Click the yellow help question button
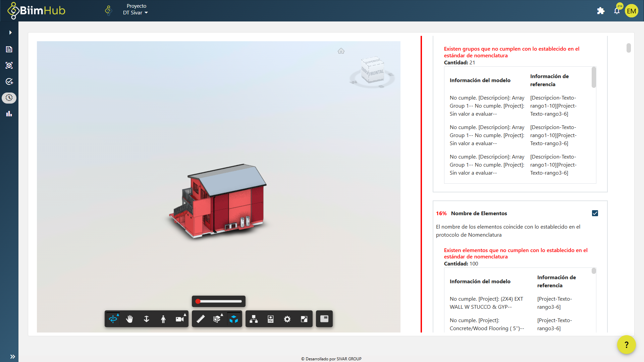644x362 pixels. pos(627,345)
